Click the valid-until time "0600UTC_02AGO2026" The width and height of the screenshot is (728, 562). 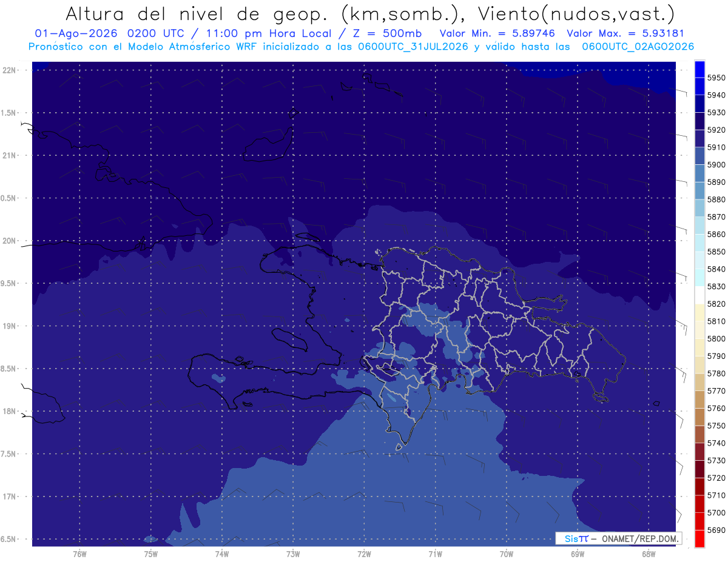tap(638, 47)
